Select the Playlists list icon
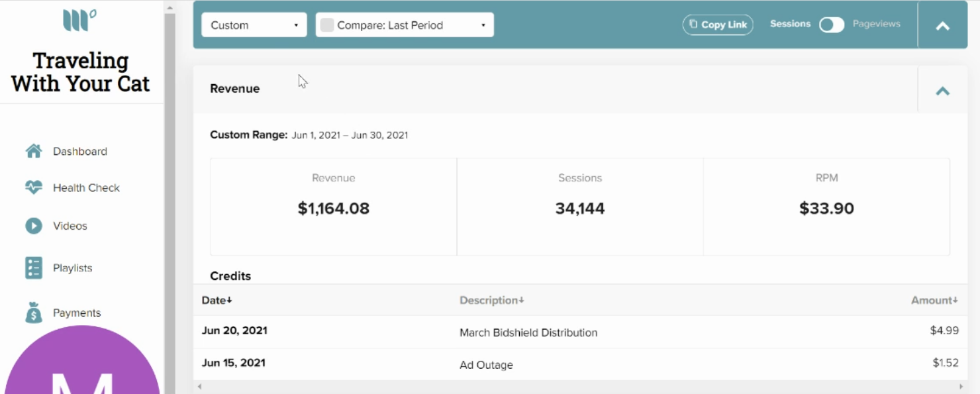 click(x=34, y=268)
